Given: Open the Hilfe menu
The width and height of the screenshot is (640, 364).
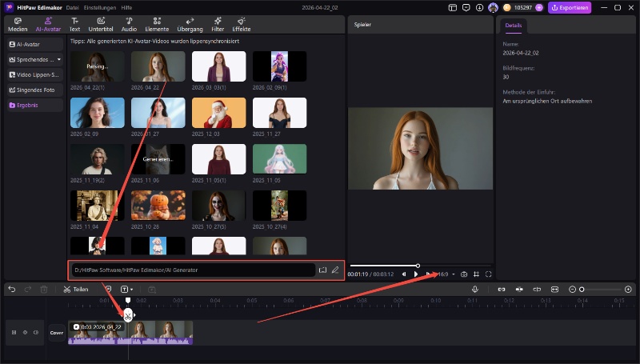Looking at the screenshot, I should pos(126,7).
